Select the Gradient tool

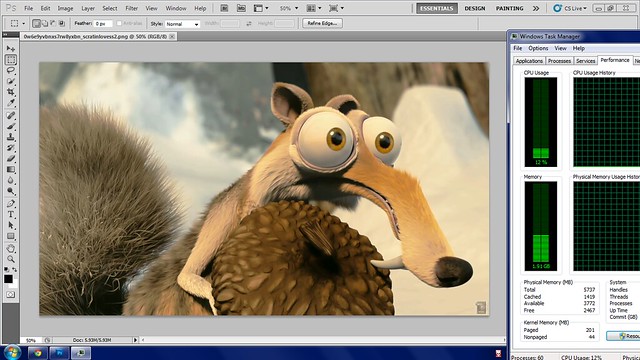[x=11, y=169]
